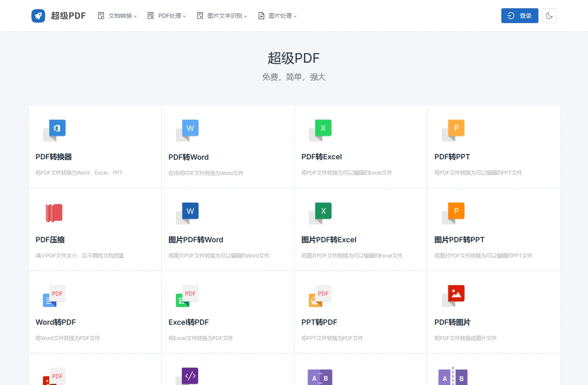Open the PDF处理 menu

pyautogui.click(x=167, y=16)
